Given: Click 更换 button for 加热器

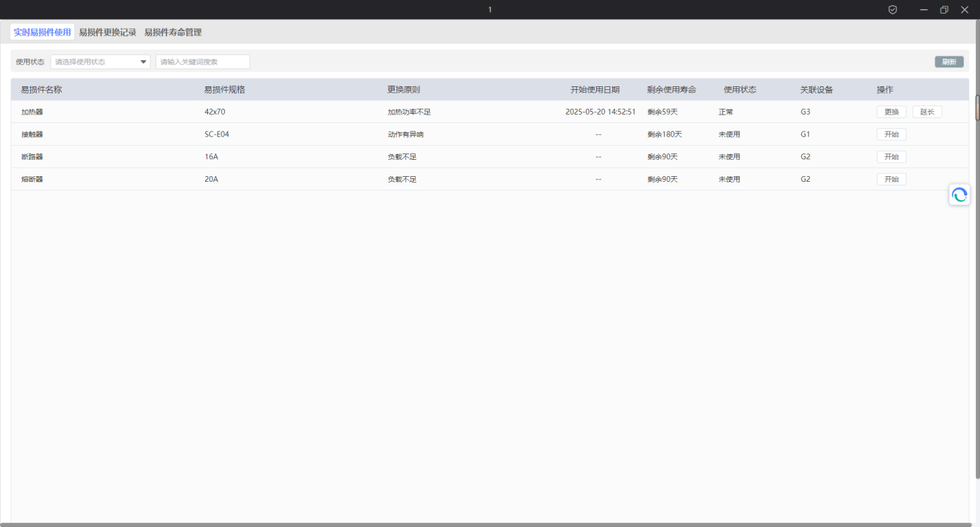Looking at the screenshot, I should pyautogui.click(x=891, y=112).
